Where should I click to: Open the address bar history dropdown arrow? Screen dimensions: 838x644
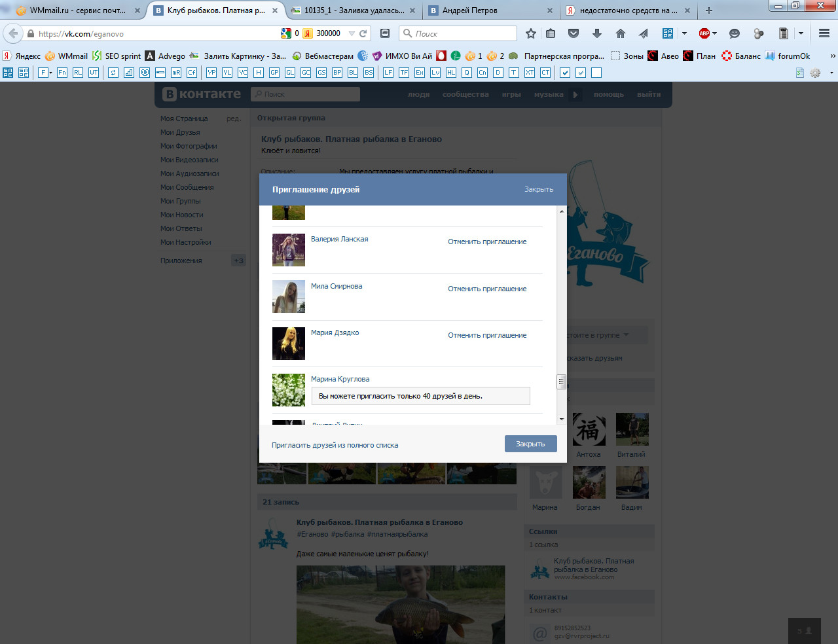tap(352, 33)
